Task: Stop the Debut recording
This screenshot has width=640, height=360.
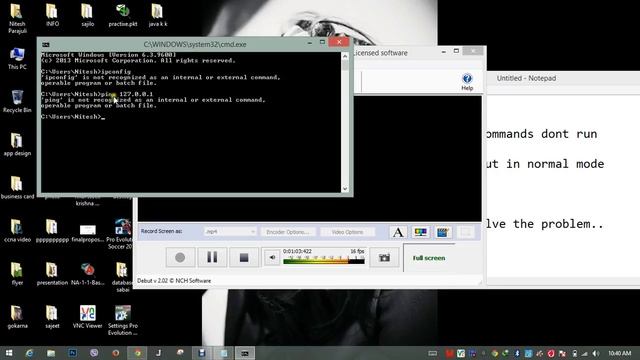Action: click(244, 258)
